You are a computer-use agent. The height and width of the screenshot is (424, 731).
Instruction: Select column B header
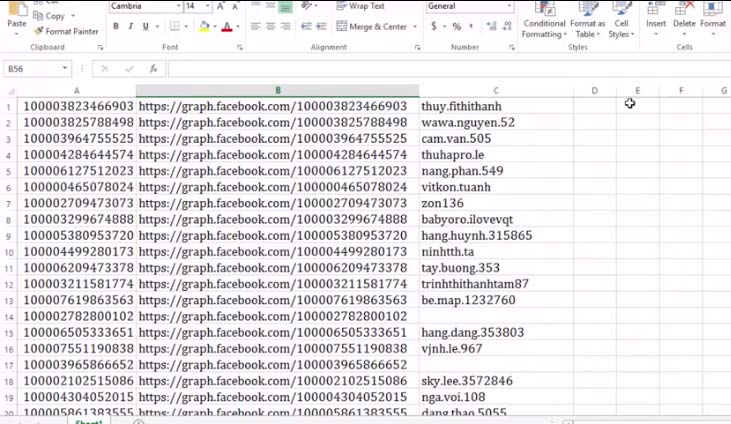coord(278,90)
